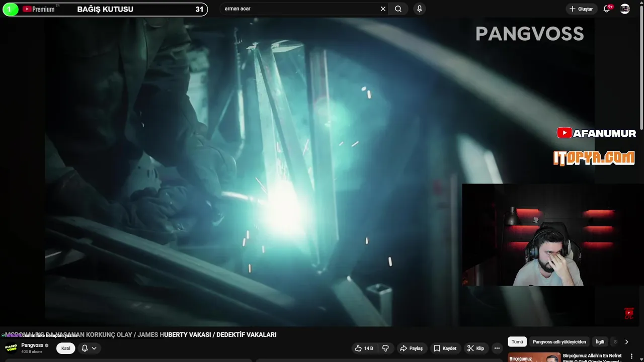
Task: Click the magnifier search button
Action: coord(398,9)
